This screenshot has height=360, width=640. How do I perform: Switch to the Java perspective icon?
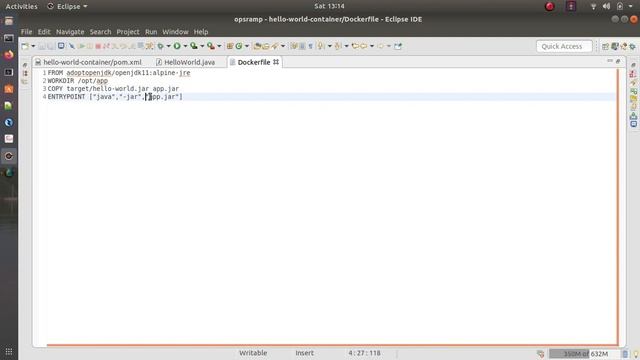coord(624,47)
